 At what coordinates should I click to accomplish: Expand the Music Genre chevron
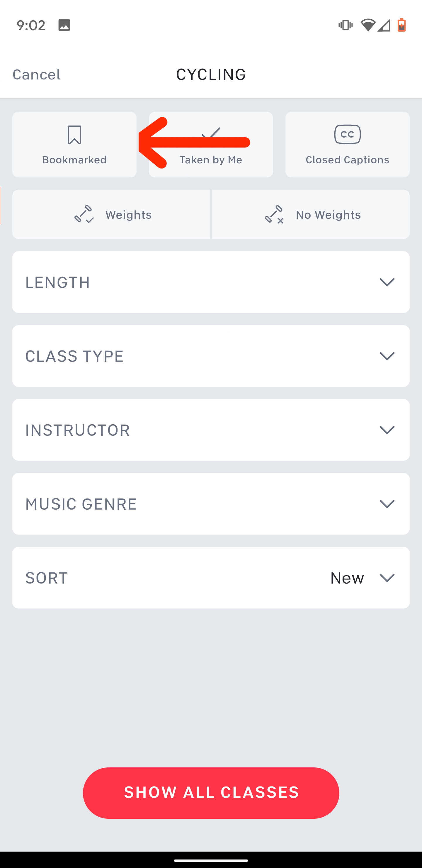click(387, 504)
